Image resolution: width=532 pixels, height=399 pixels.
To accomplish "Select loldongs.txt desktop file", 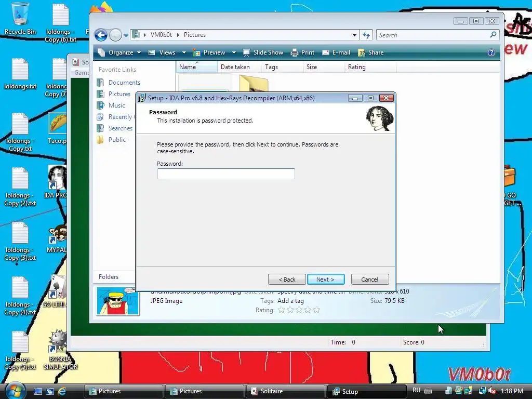I will pyautogui.click(x=20, y=74).
